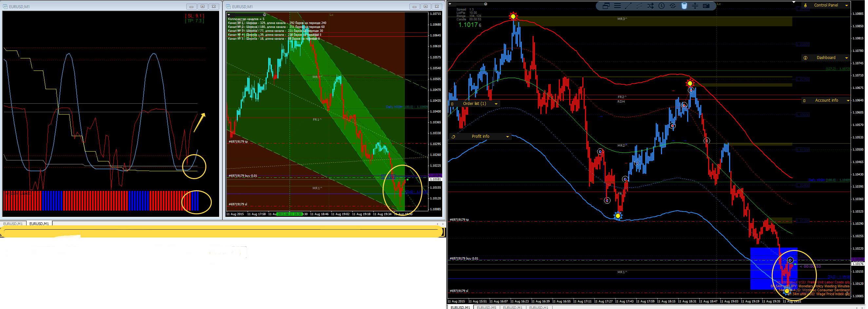
Task: Click the SL: 9.1 text in left chart
Action: 195,16
